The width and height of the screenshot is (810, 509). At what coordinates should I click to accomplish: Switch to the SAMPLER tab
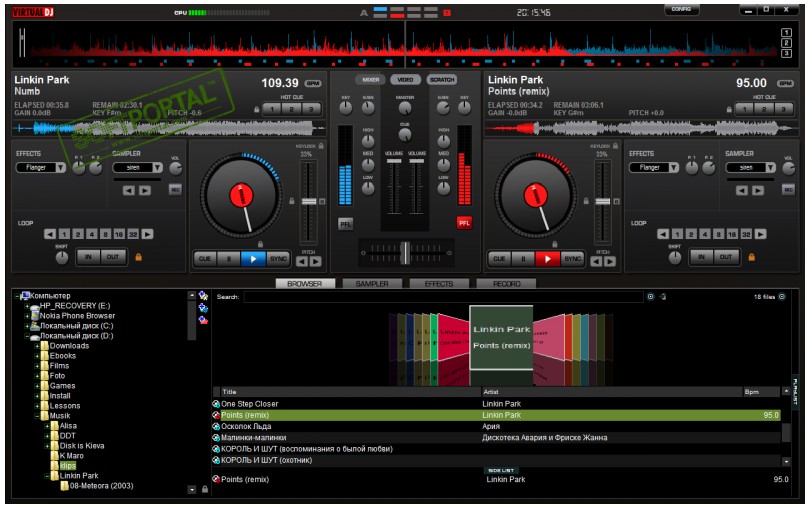point(372,284)
